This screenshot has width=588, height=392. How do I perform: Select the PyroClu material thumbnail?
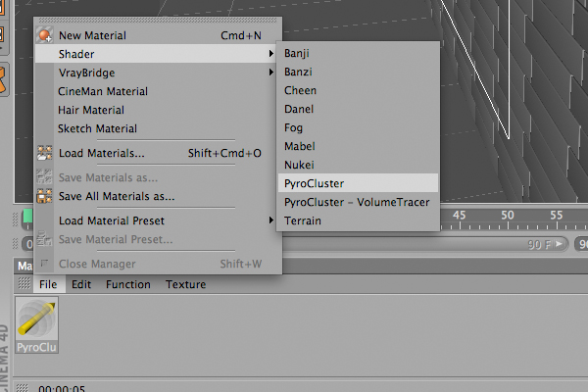coord(37,324)
